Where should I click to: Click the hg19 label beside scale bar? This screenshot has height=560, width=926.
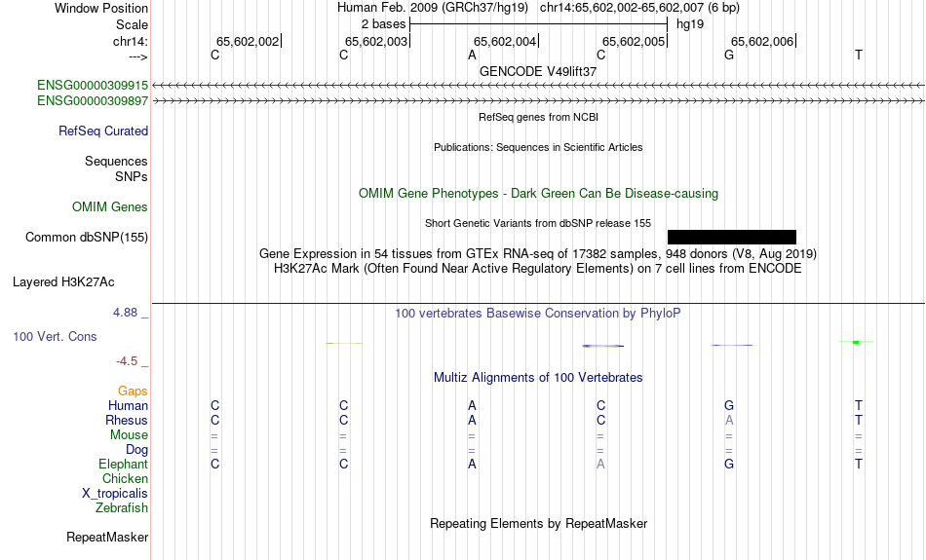tap(690, 24)
